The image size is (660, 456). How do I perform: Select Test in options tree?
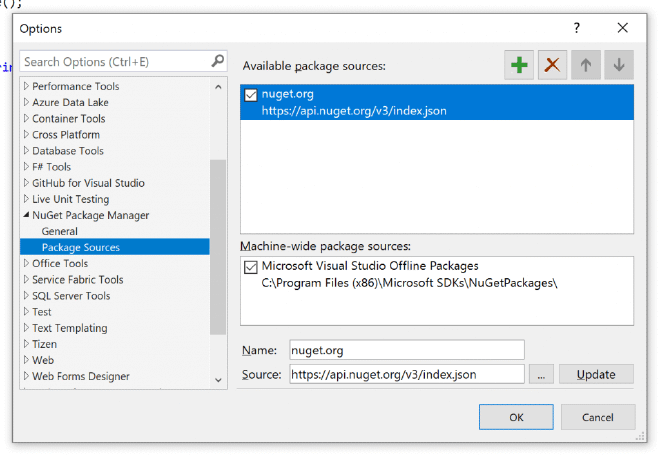tap(42, 312)
